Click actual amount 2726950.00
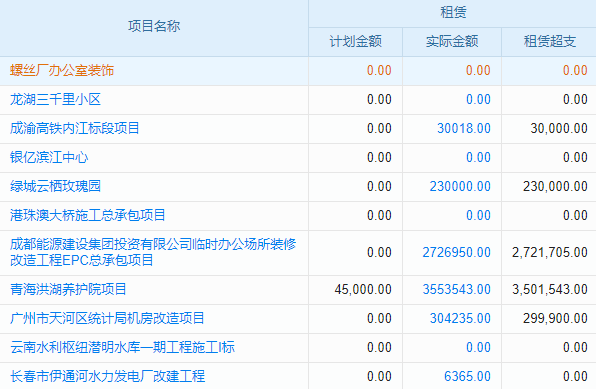This screenshot has width=596, height=389. [457, 252]
